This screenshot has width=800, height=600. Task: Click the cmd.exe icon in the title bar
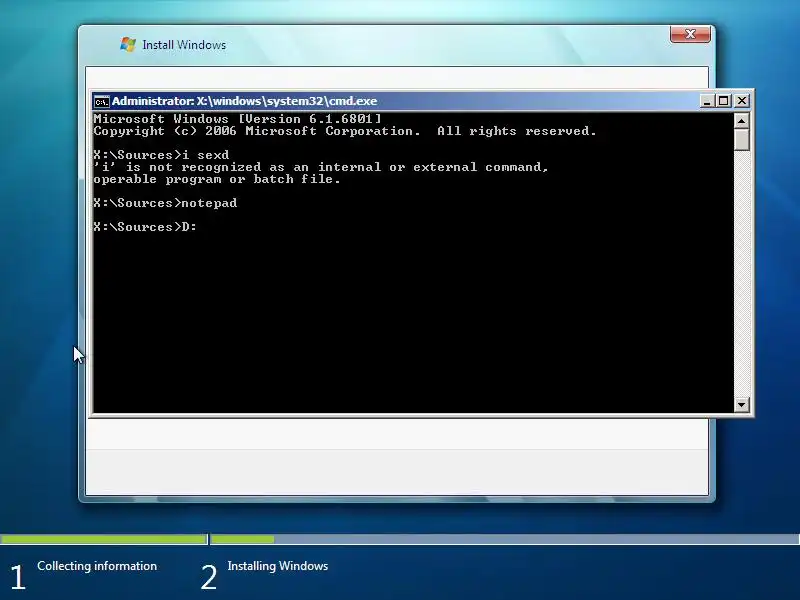[x=102, y=102]
